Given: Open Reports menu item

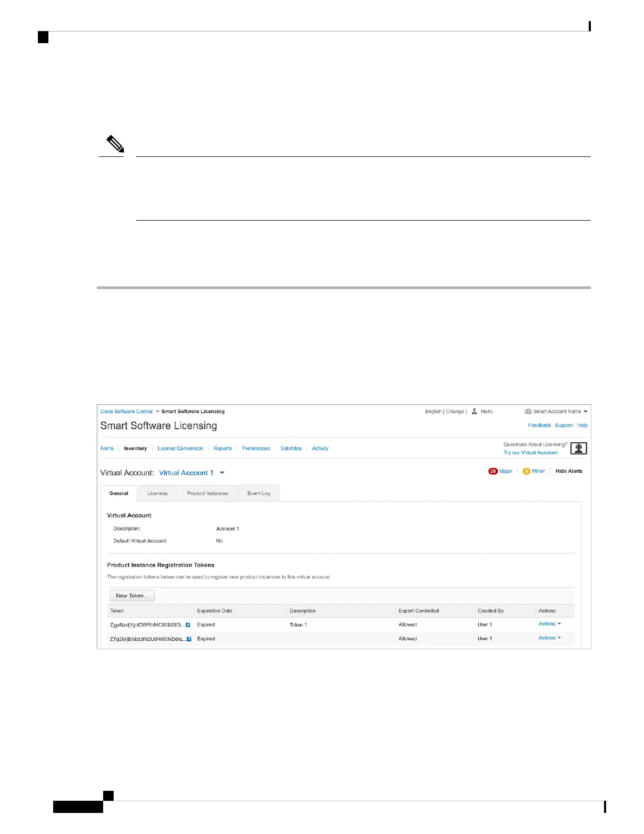Looking at the screenshot, I should pyautogui.click(x=223, y=449).
